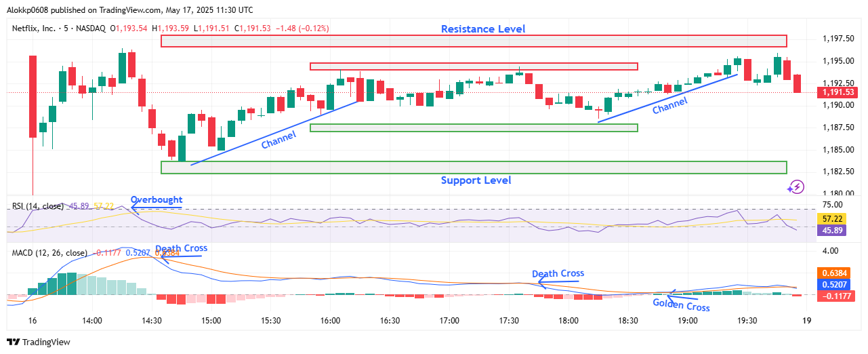Viewport: 868px width, 354px height.
Task: Click the red -0.1177 MACD scale tag
Action: [x=837, y=296]
